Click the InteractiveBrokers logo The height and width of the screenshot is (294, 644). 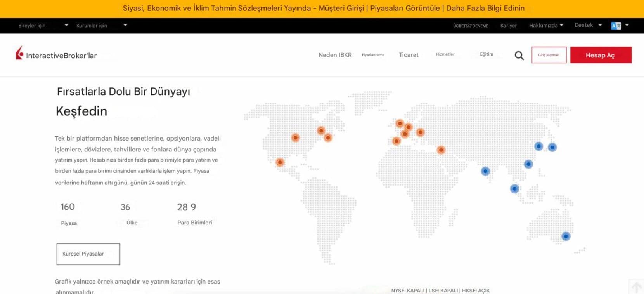56,54
